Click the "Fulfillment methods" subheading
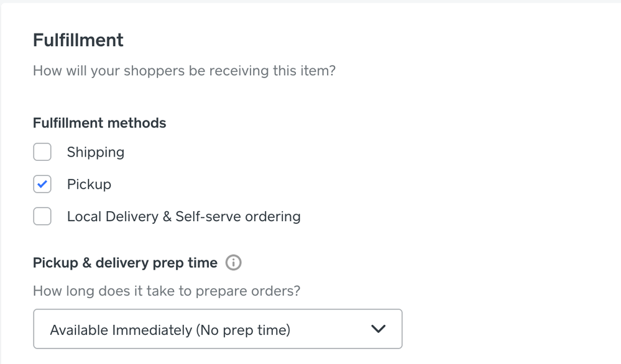621x364 pixels. click(99, 123)
